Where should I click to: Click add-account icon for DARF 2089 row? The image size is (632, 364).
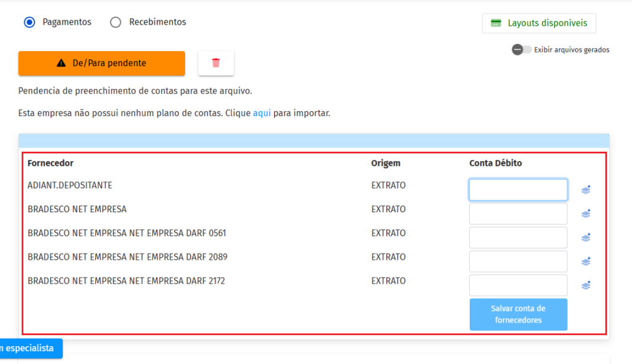(586, 261)
